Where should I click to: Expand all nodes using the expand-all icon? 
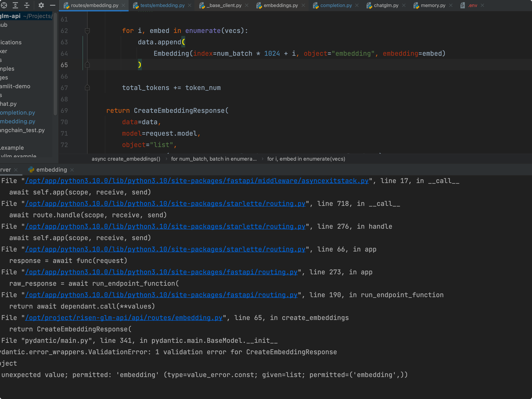15,5
